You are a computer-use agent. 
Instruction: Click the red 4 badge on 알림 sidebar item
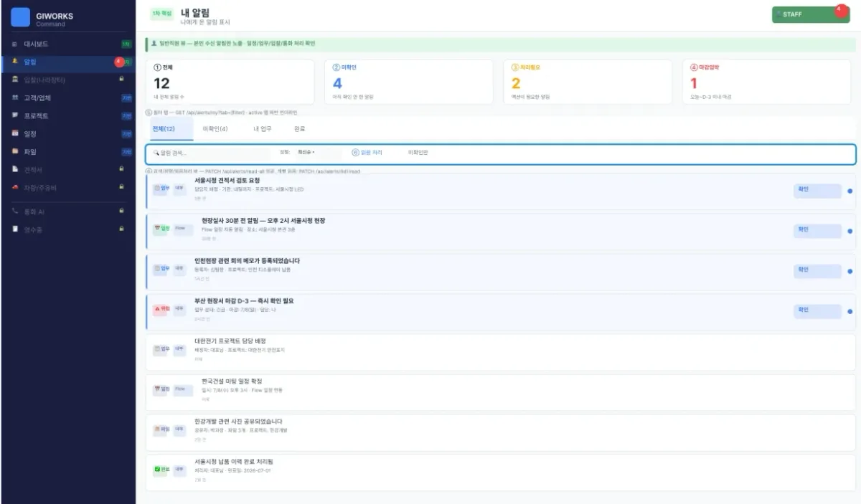click(x=119, y=62)
